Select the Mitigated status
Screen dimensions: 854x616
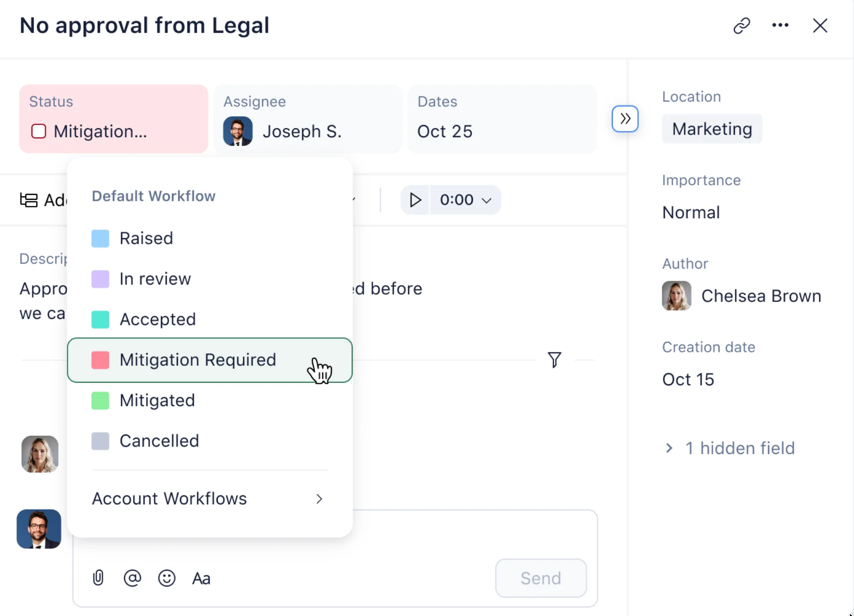[x=157, y=400]
